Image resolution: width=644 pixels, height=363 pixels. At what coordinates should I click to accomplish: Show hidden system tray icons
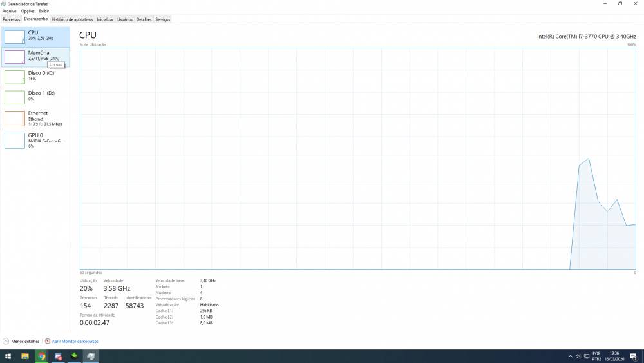click(x=570, y=356)
